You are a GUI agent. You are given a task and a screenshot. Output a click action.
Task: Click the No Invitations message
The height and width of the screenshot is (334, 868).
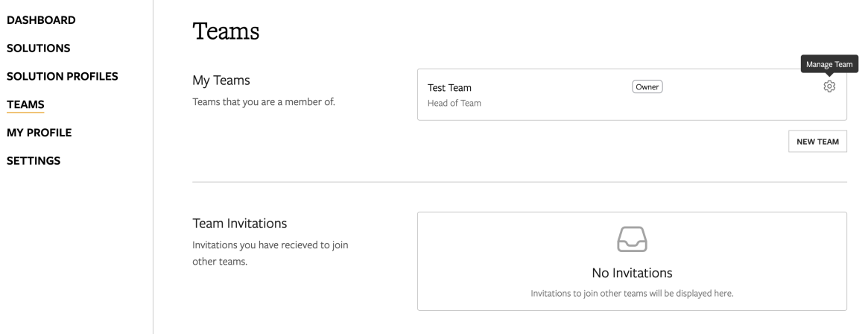[632, 272]
